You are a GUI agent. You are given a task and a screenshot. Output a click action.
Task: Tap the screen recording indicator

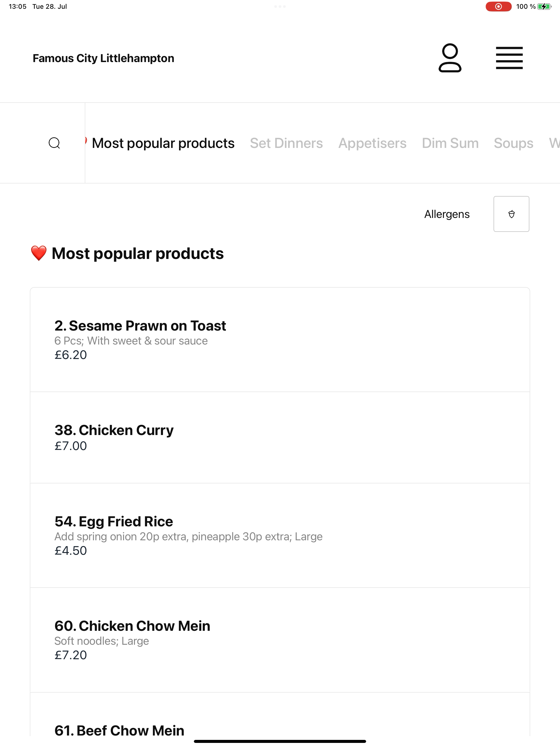498,6
